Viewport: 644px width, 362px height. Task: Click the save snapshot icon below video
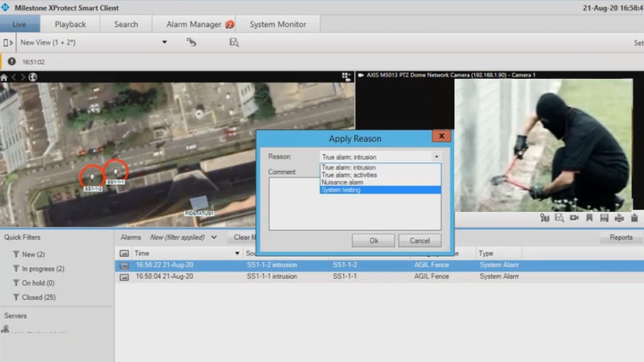pos(604,218)
